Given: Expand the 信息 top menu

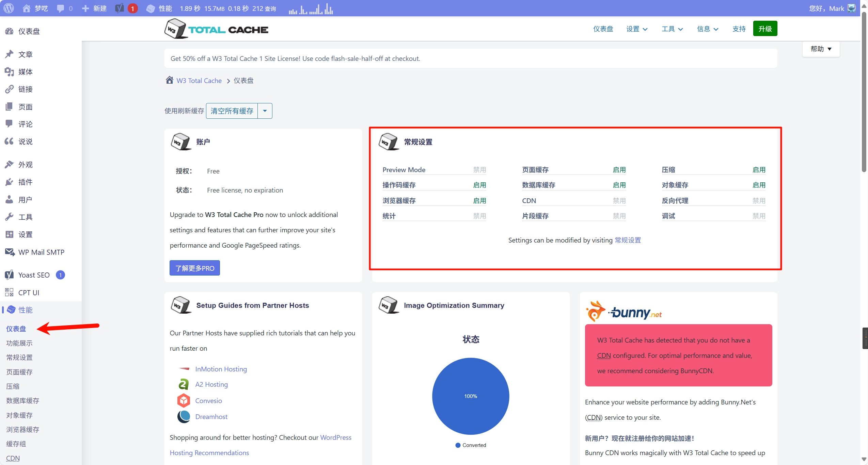Looking at the screenshot, I should [708, 29].
